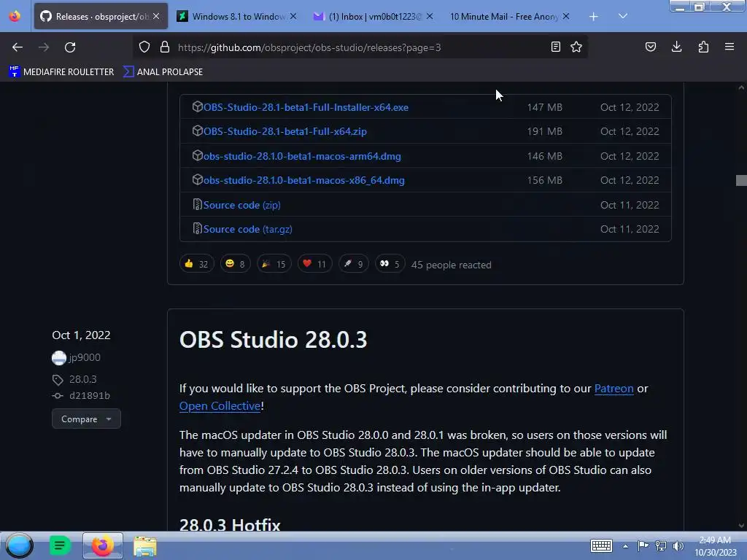Click the scrollbar down arrow
Screen dimensions: 747x560
pyautogui.click(x=741, y=525)
